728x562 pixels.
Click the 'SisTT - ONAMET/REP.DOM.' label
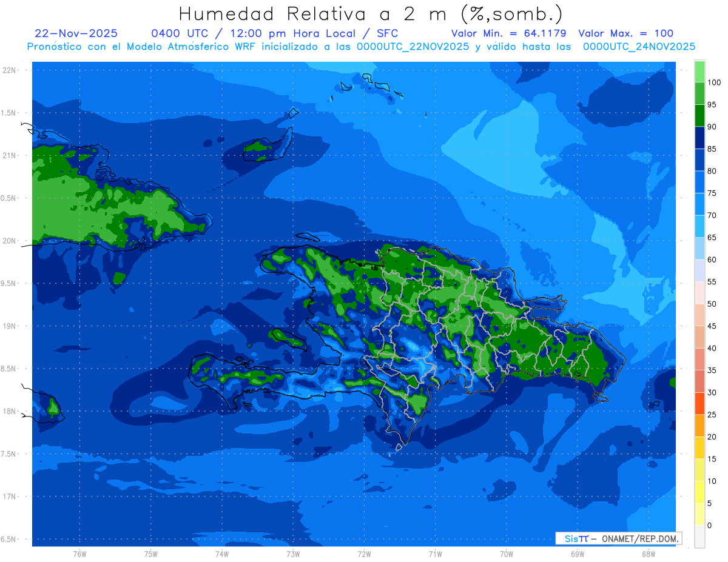(x=618, y=538)
